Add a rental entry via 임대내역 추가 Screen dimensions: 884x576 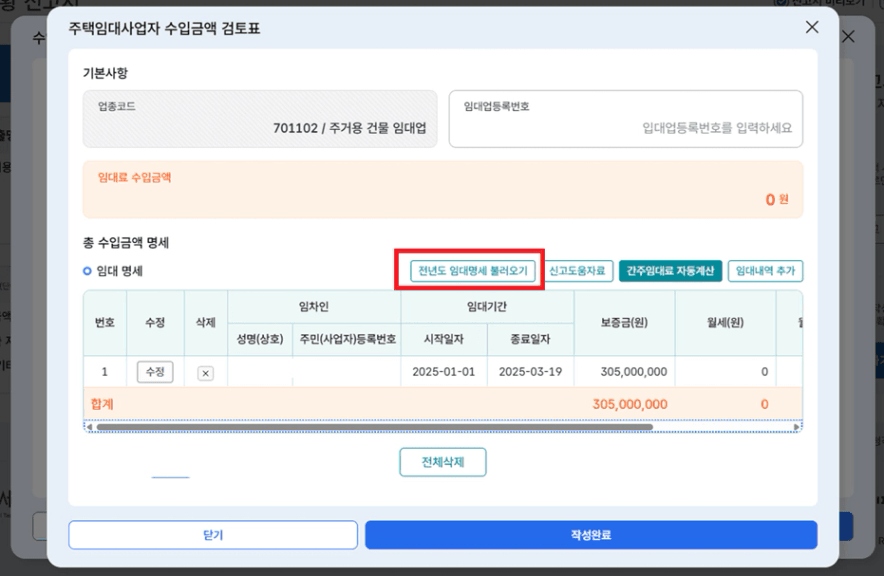[x=765, y=271]
